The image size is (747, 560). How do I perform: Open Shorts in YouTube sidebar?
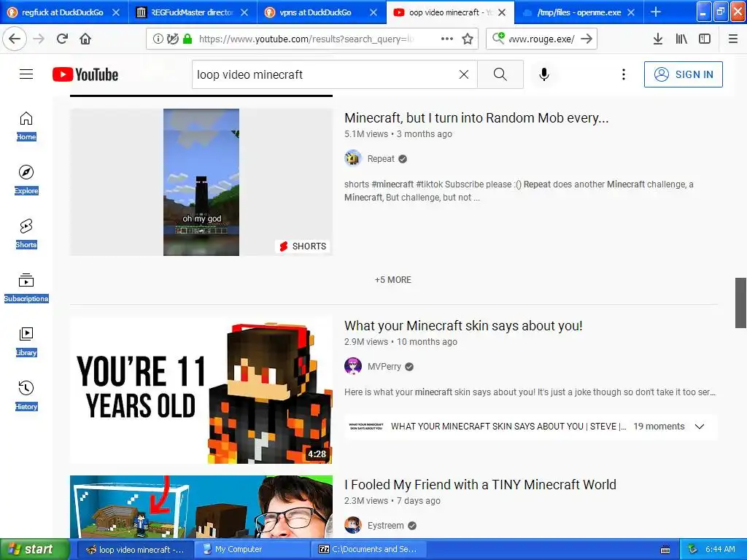click(x=26, y=234)
